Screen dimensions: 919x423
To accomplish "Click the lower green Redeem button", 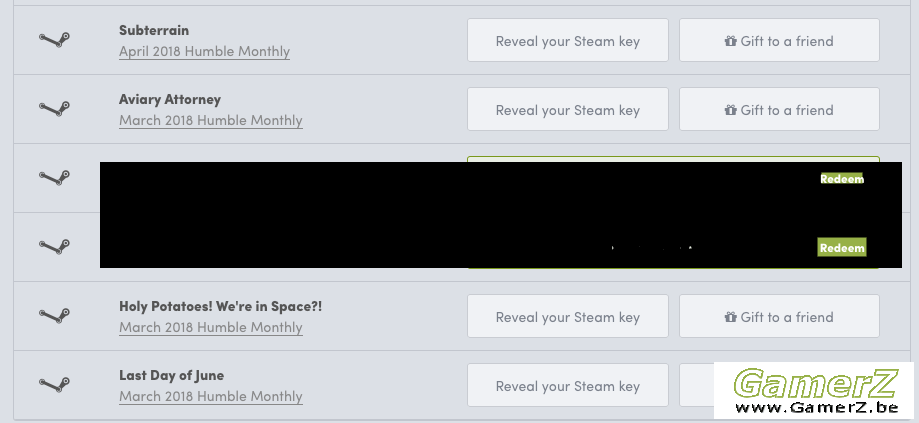I will [x=842, y=248].
